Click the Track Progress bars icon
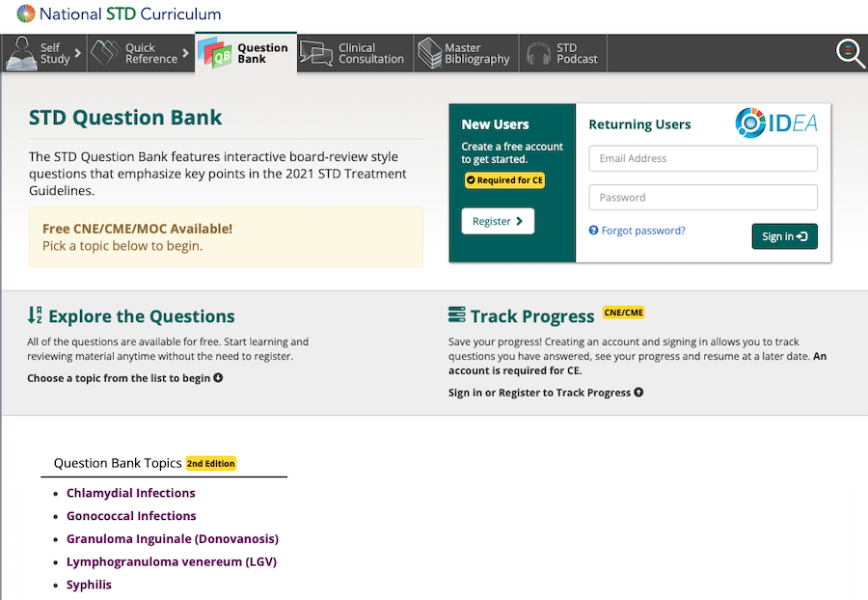 click(x=457, y=314)
